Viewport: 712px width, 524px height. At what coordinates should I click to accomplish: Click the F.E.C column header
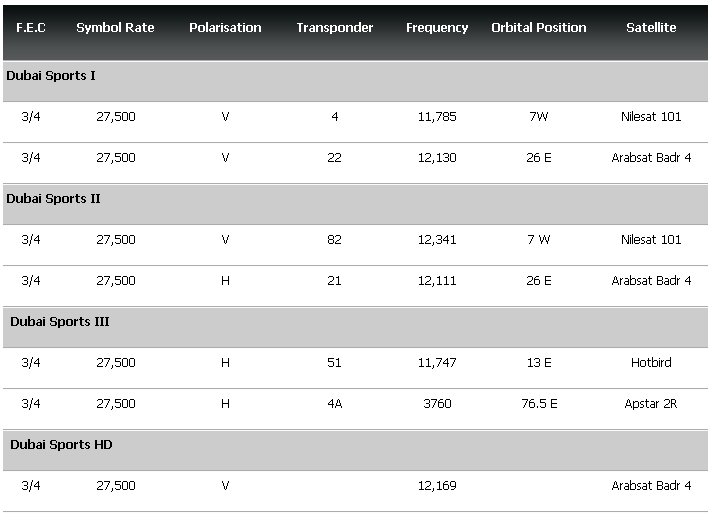[x=31, y=28]
